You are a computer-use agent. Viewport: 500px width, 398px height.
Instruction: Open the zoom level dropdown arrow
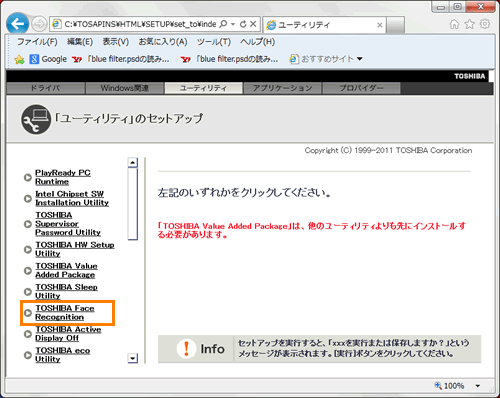coord(478,386)
